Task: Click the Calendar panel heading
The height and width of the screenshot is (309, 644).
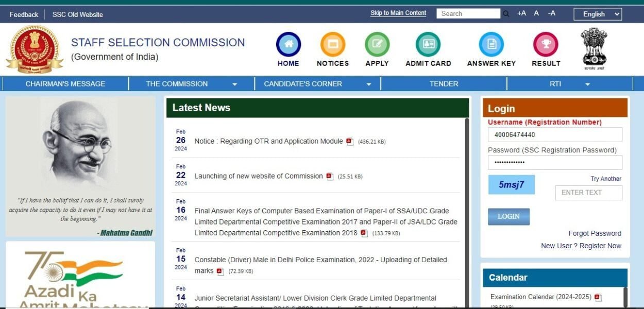Action: (509, 278)
